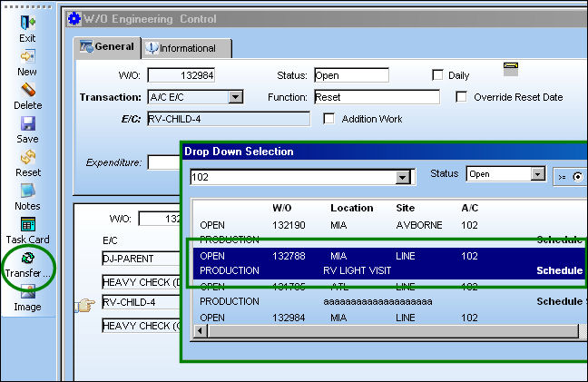Image resolution: width=588 pixels, height=382 pixels.
Task: Click the W/O column header
Action: pyautogui.click(x=282, y=208)
